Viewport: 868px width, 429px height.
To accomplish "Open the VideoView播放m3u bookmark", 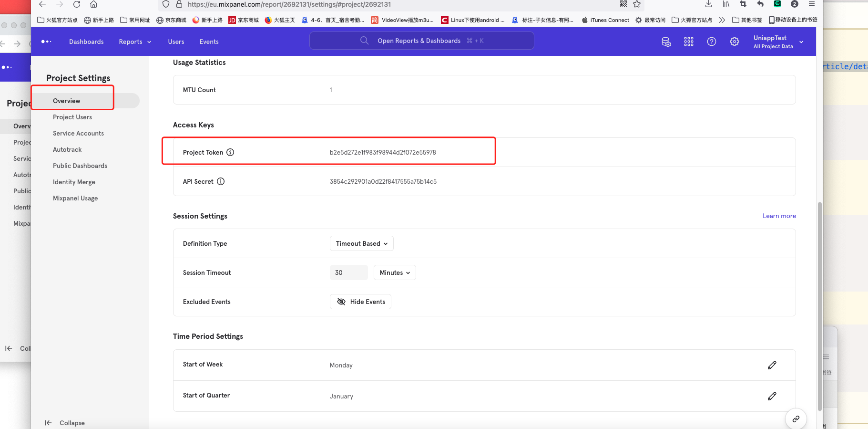I will 403,20.
